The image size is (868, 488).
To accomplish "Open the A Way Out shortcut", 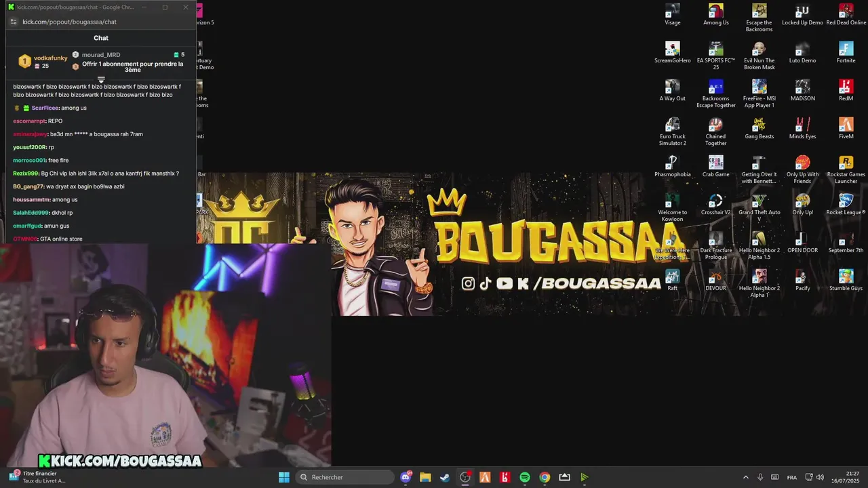I will [x=672, y=91].
